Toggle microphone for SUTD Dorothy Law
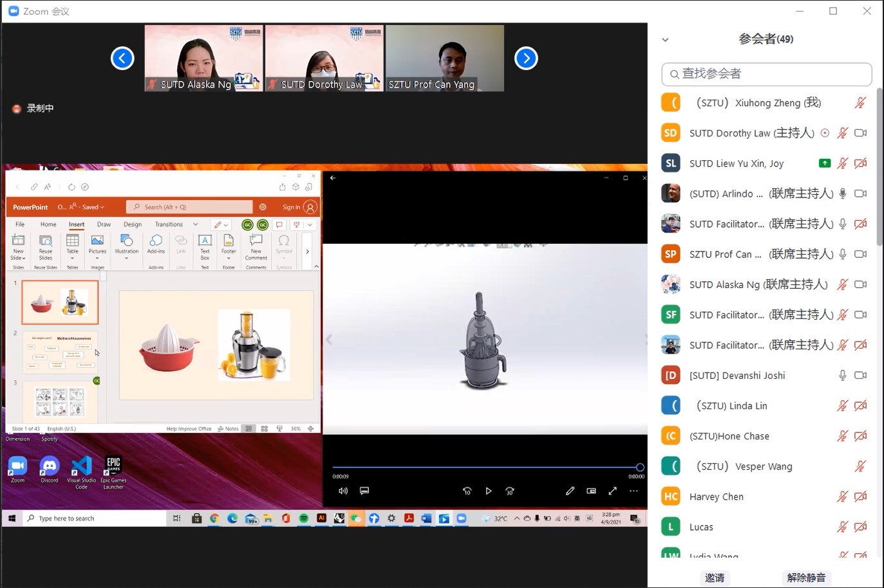Viewport: 884px width, 588px height. pos(842,133)
